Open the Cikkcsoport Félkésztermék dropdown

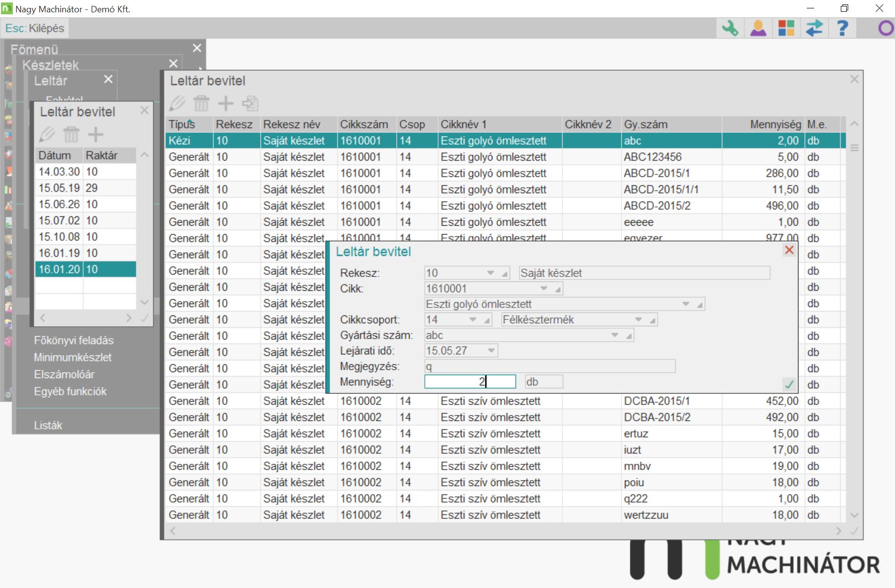coord(638,320)
